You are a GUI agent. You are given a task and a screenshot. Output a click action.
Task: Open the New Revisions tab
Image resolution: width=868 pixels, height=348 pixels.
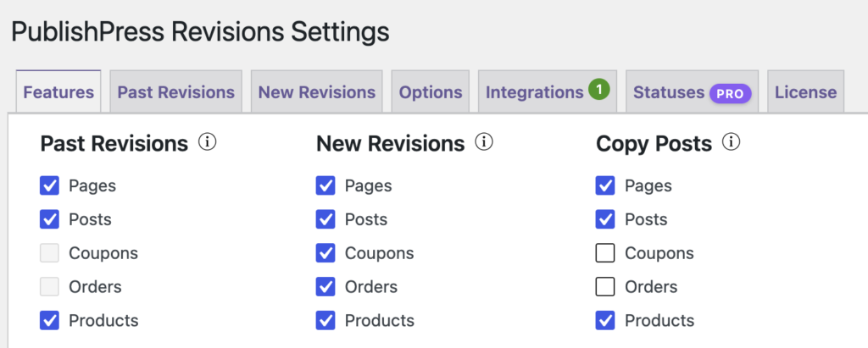[x=317, y=91]
